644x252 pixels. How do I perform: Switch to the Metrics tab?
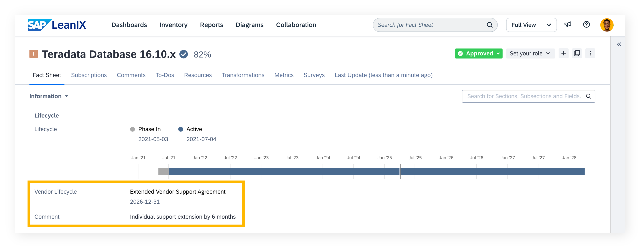click(x=284, y=75)
